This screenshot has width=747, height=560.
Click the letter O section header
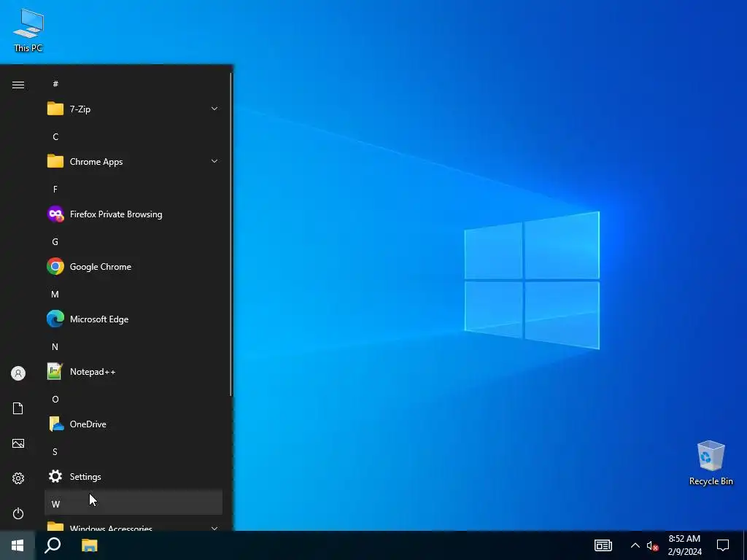[133, 399]
